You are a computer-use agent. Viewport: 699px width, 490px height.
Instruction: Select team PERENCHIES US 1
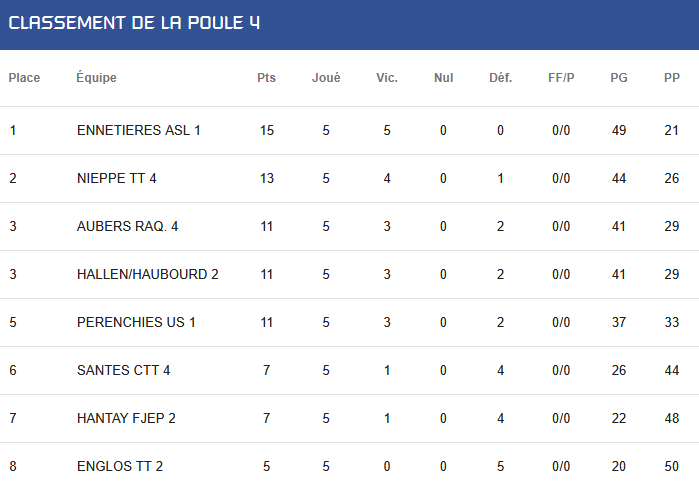pyautogui.click(x=136, y=322)
